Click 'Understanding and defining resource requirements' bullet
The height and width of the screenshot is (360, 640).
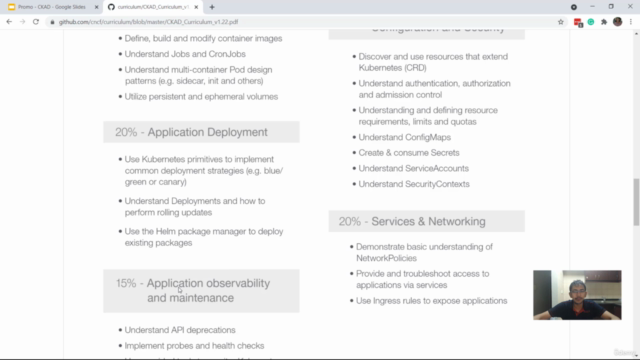[x=428, y=116]
